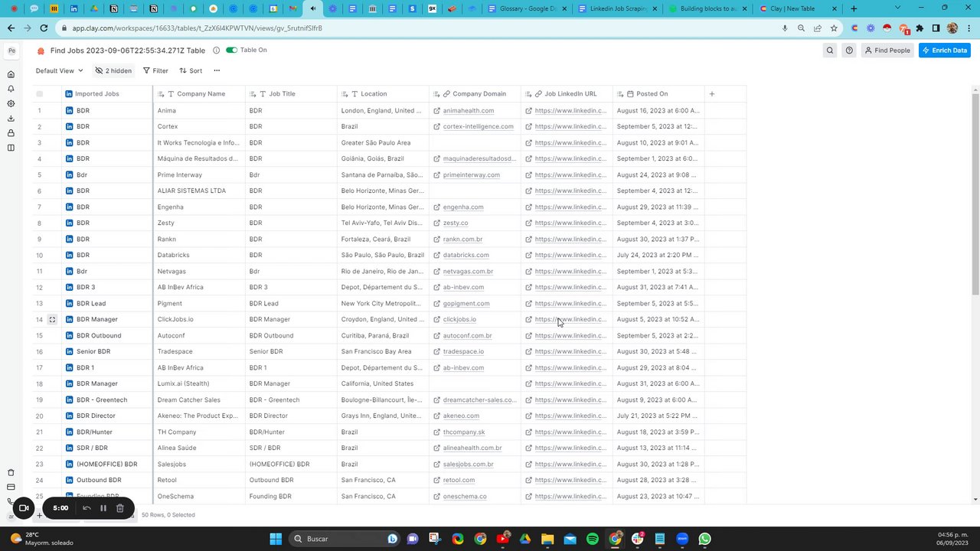980x551 pixels.
Task: Open the Imported Jobs column header
Action: (107, 94)
